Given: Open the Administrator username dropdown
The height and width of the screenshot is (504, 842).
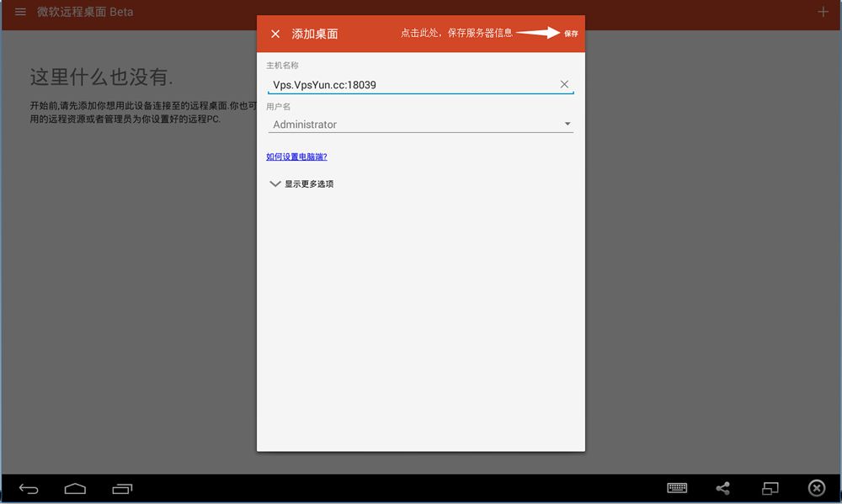Looking at the screenshot, I should click(x=420, y=125).
